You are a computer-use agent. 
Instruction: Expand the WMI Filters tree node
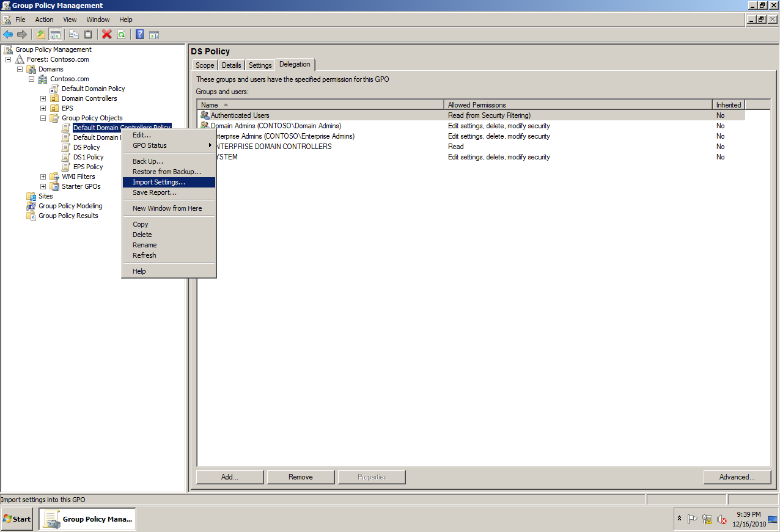[x=42, y=177]
